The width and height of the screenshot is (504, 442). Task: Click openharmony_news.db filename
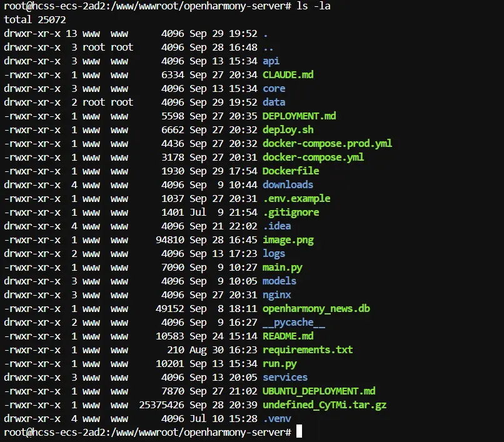(x=316, y=308)
